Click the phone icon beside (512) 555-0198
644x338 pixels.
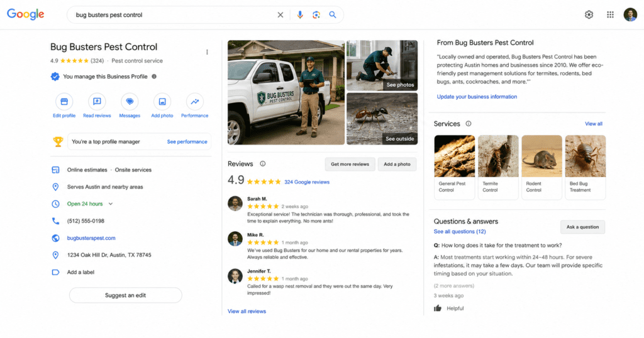coord(55,221)
